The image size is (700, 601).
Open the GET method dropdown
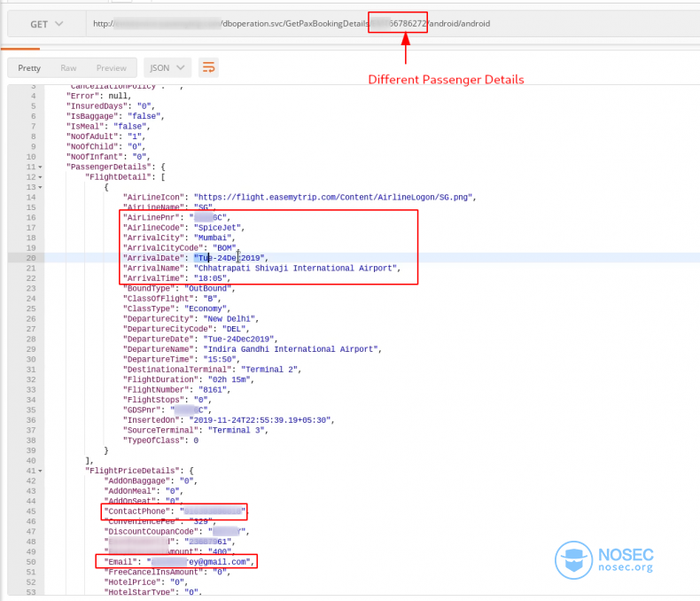click(x=46, y=24)
